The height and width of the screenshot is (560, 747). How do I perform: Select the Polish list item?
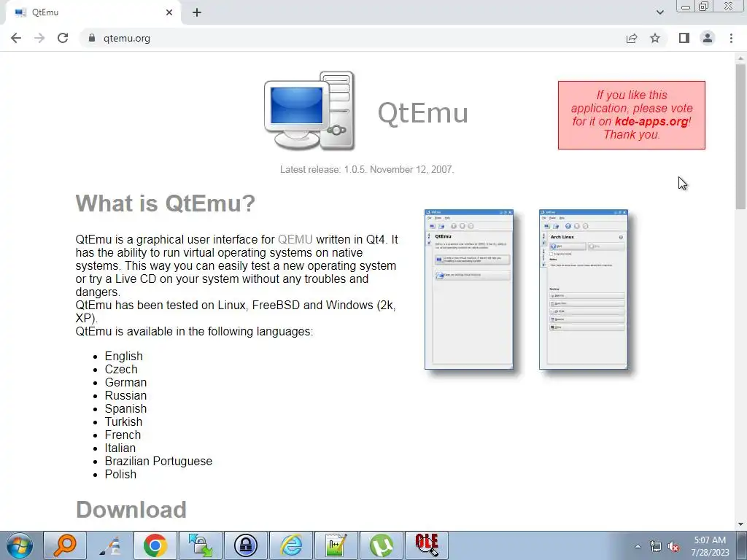(120, 474)
